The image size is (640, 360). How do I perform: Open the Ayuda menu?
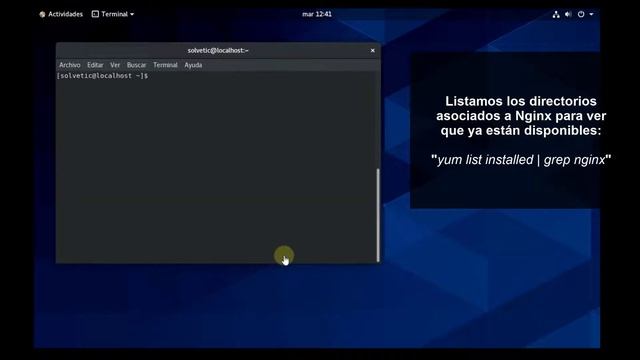tap(193, 65)
